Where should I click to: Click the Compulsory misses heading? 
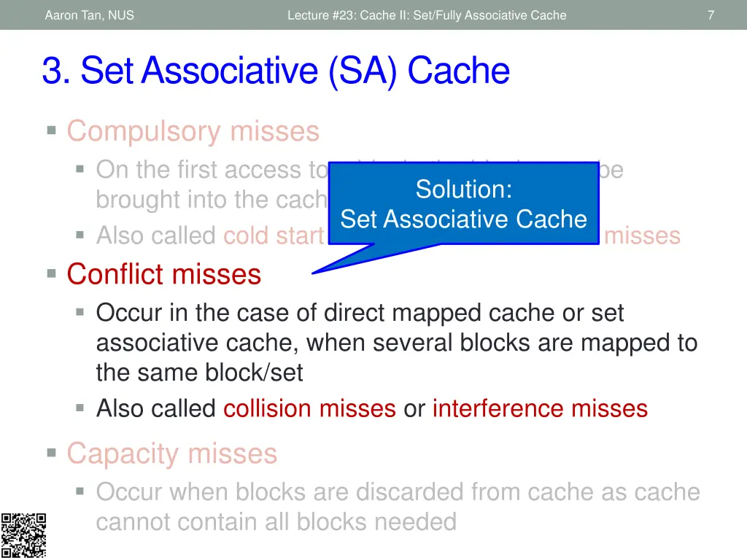coord(193,131)
